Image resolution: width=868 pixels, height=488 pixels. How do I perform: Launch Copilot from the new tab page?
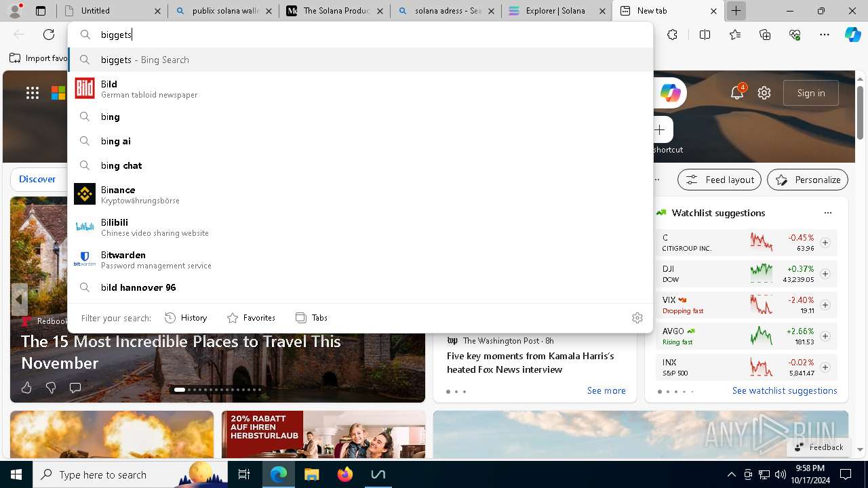tap(670, 93)
